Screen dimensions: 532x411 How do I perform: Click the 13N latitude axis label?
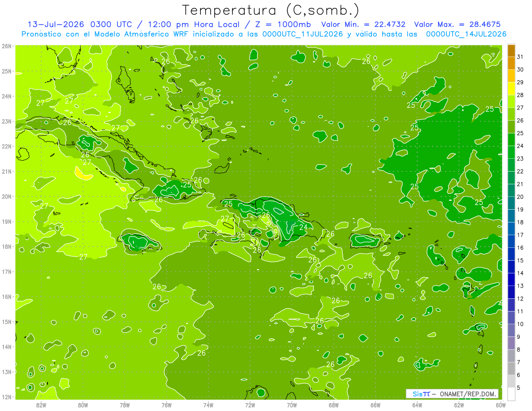6,372
